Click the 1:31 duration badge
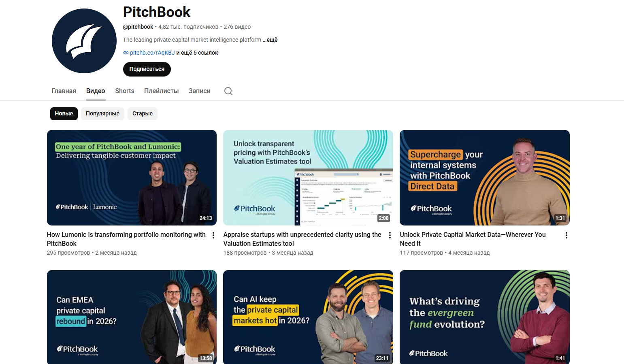Viewport: 624px width, 364px height. coord(560,218)
